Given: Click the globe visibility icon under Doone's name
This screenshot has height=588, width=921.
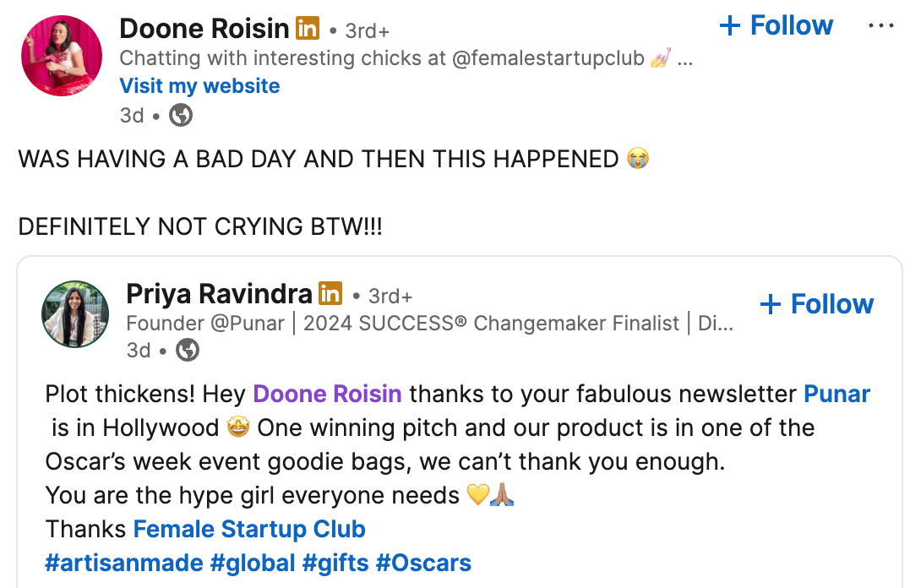Looking at the screenshot, I should coord(181,115).
